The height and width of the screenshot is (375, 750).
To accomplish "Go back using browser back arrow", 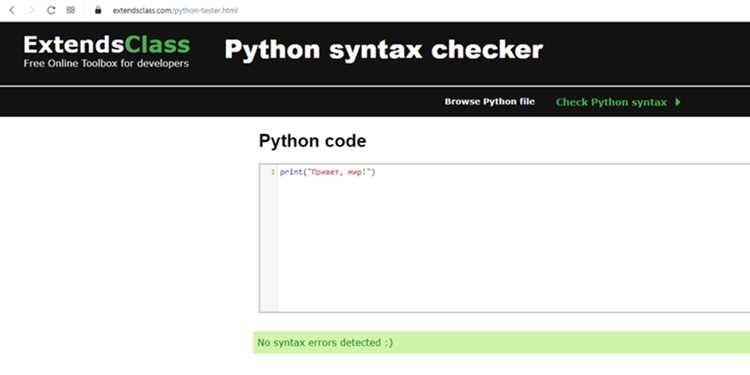I will click(x=12, y=10).
